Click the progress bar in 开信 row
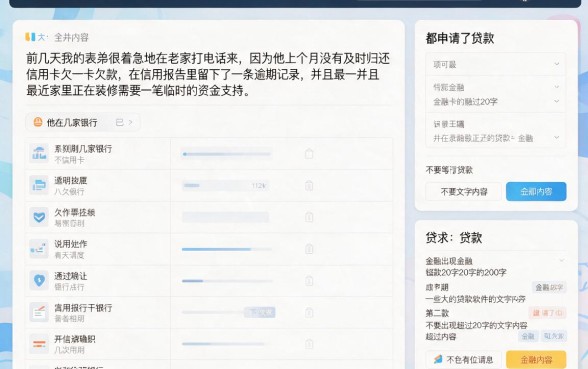 [x=224, y=344]
